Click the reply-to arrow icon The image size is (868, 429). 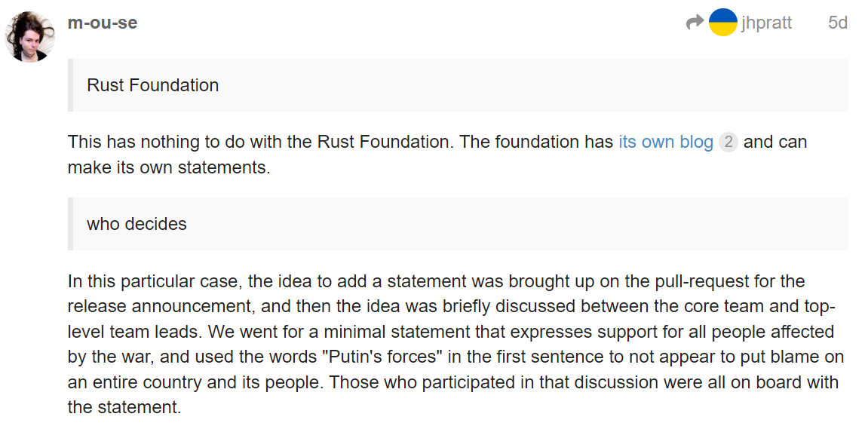tap(695, 23)
